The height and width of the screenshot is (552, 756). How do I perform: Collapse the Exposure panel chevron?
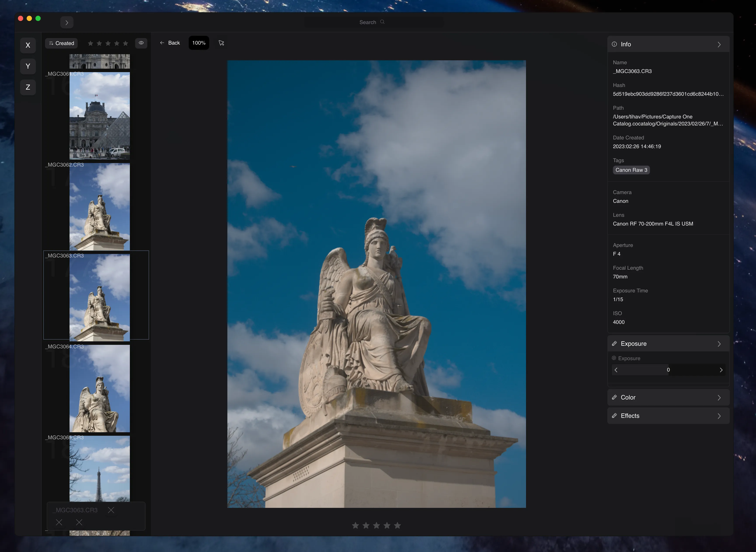point(719,344)
